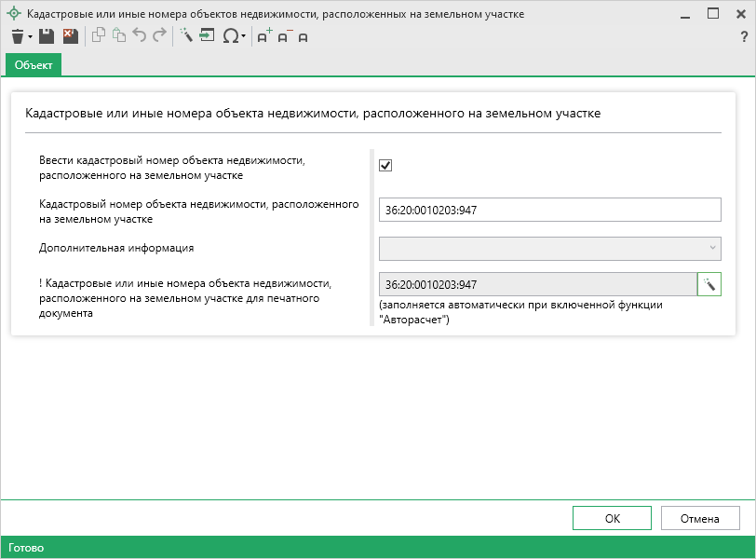Uncheck the Ввести кадастровый номер checkbox
The image size is (756, 559).
coord(385,165)
